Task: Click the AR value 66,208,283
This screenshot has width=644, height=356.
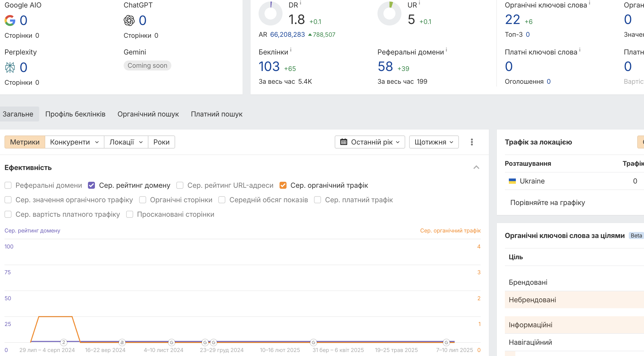Action: point(288,34)
